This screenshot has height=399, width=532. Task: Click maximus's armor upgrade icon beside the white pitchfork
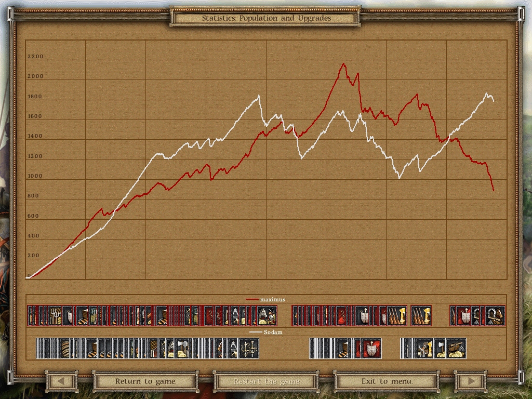[x=68, y=315]
